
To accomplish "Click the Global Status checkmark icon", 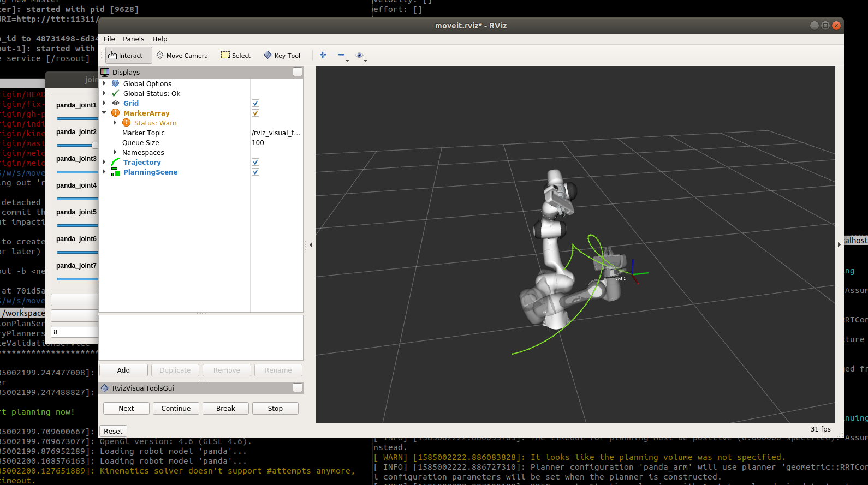I will (x=116, y=93).
